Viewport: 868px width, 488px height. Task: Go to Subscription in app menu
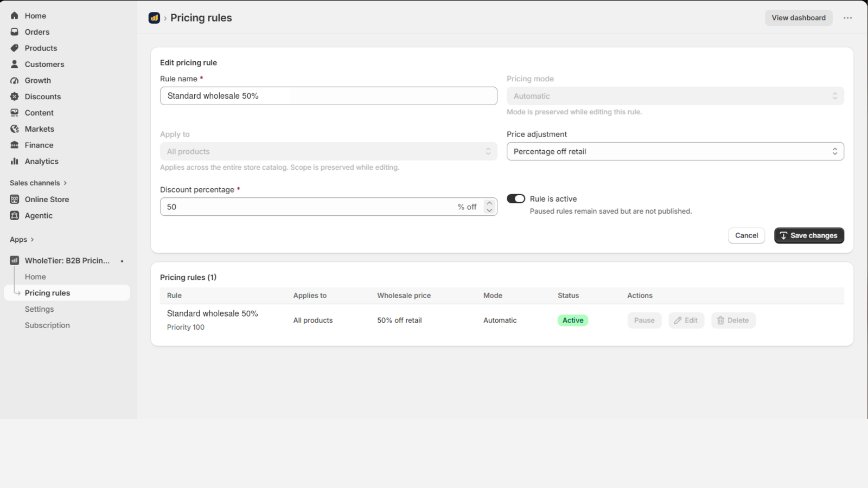[x=47, y=325]
